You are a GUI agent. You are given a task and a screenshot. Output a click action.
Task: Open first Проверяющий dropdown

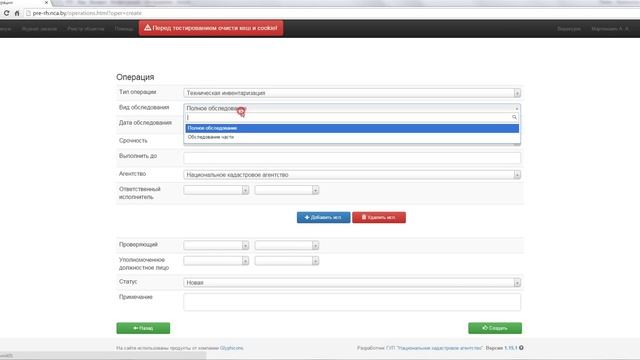tap(216, 245)
